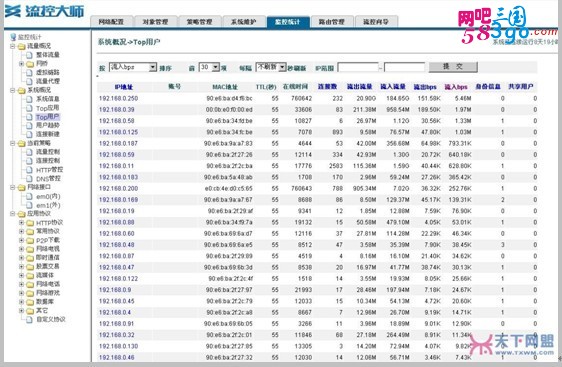Viewport: 562px width, 367px height.
Task: Click the 自定义协议 page icon
Action: point(30,319)
